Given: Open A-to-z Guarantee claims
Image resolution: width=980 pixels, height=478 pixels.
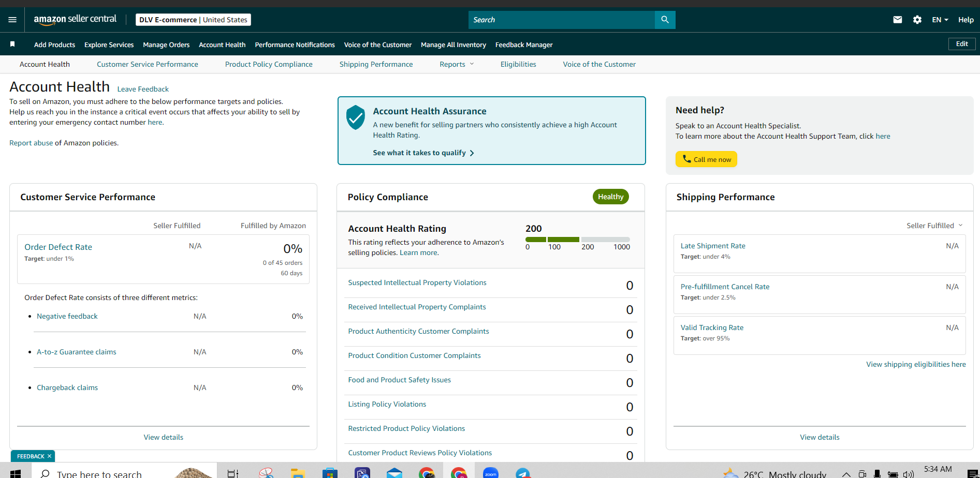Looking at the screenshot, I should click(x=77, y=352).
